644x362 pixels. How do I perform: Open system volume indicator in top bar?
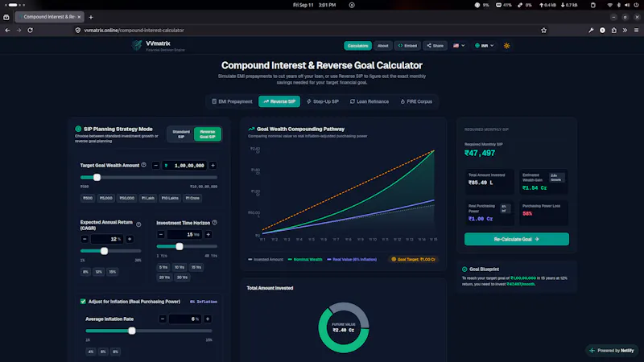point(627,5)
